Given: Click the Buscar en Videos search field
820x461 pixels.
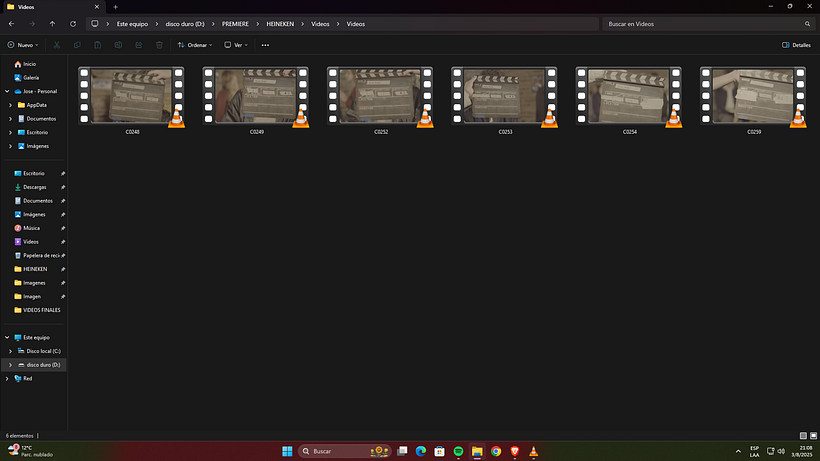Looking at the screenshot, I should click(x=709, y=24).
